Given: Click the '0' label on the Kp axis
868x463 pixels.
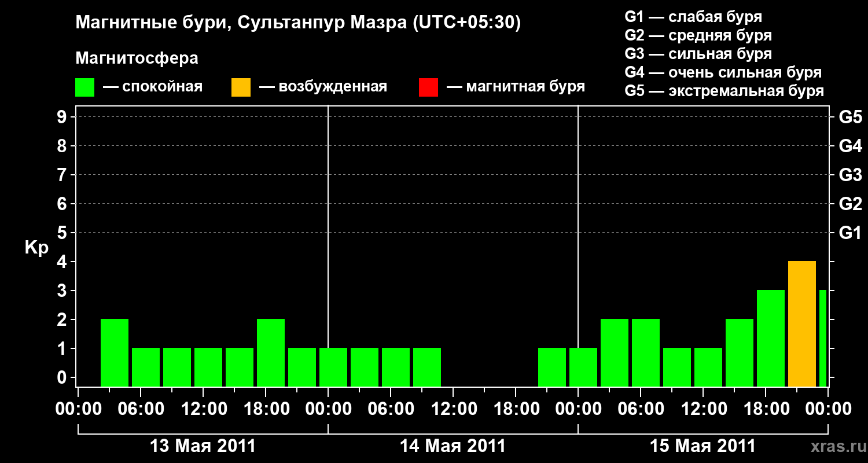Looking at the screenshot, I should (x=63, y=377).
